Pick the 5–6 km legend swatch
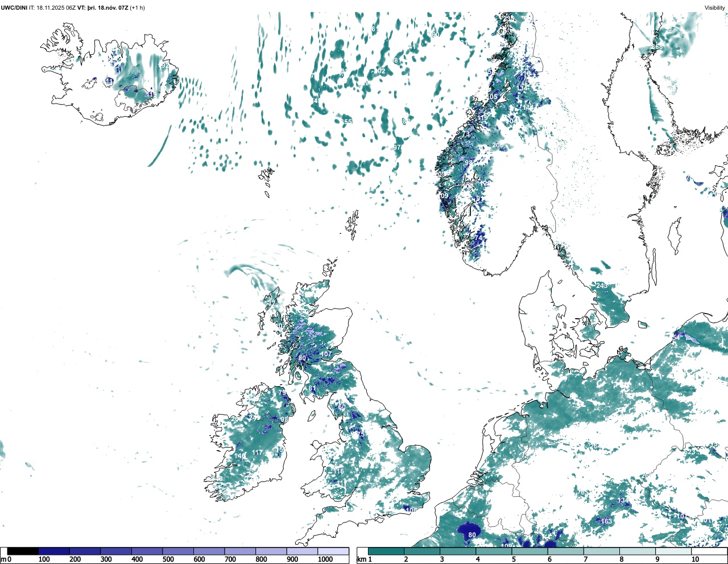The width and height of the screenshot is (728, 564). (530, 551)
